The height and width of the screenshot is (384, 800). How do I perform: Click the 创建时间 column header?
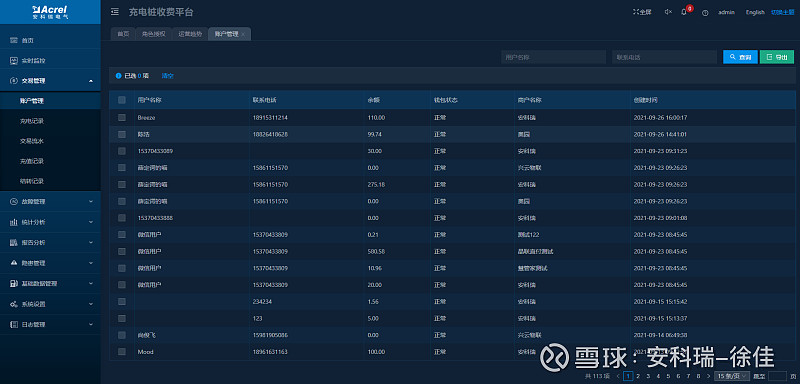[x=646, y=100]
